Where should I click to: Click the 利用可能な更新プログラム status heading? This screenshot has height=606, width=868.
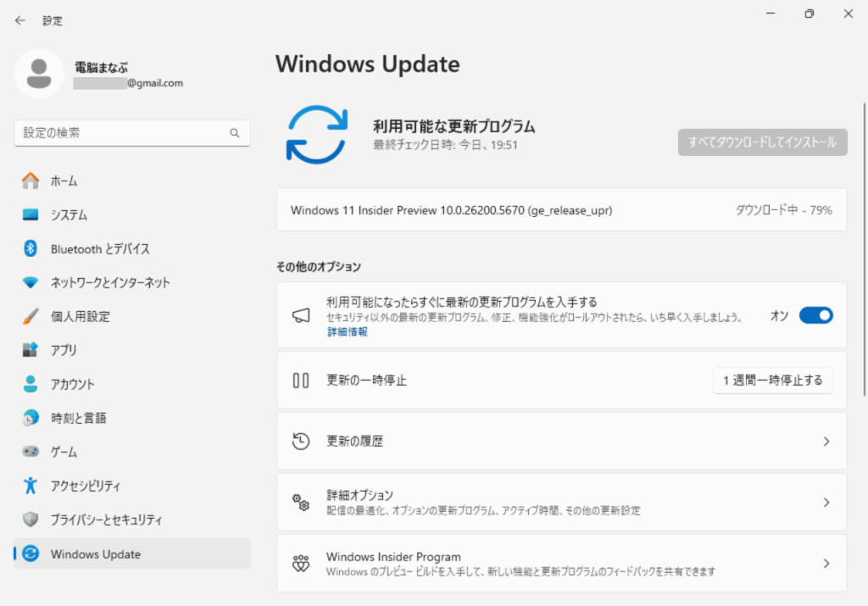click(x=454, y=126)
